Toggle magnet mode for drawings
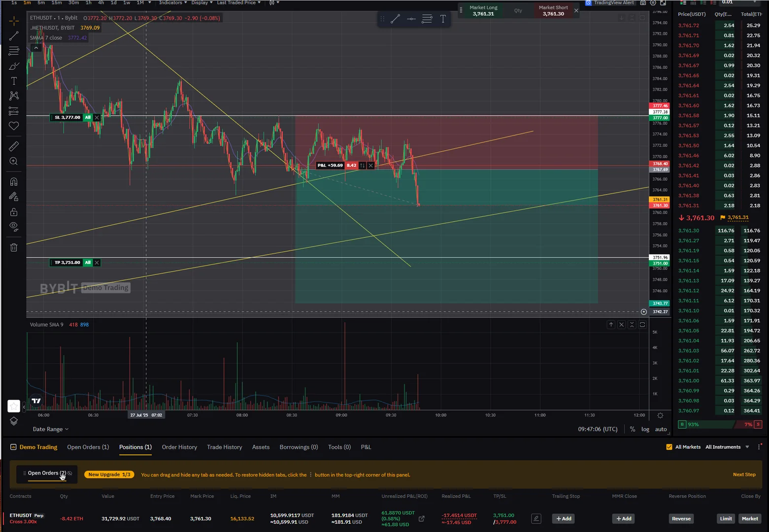Image resolution: width=769 pixels, height=532 pixels. (x=14, y=182)
